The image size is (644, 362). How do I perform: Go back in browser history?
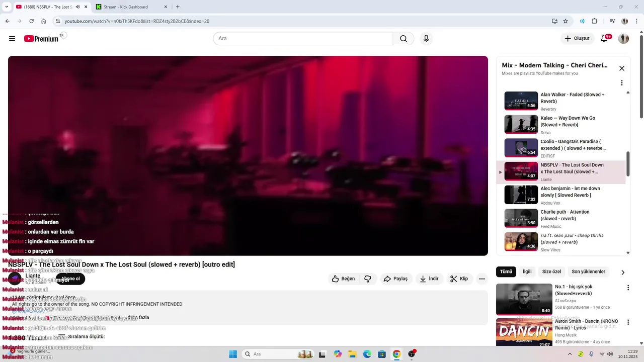[x=7, y=21]
